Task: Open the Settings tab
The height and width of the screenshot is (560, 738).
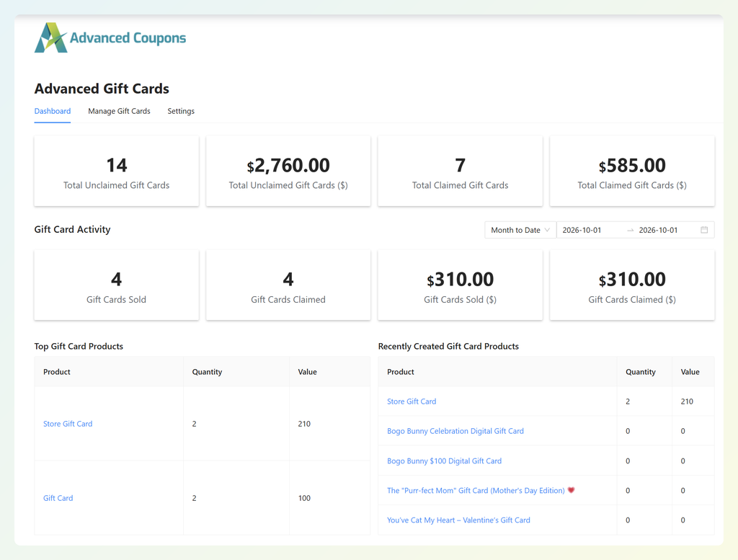Action: point(181,111)
